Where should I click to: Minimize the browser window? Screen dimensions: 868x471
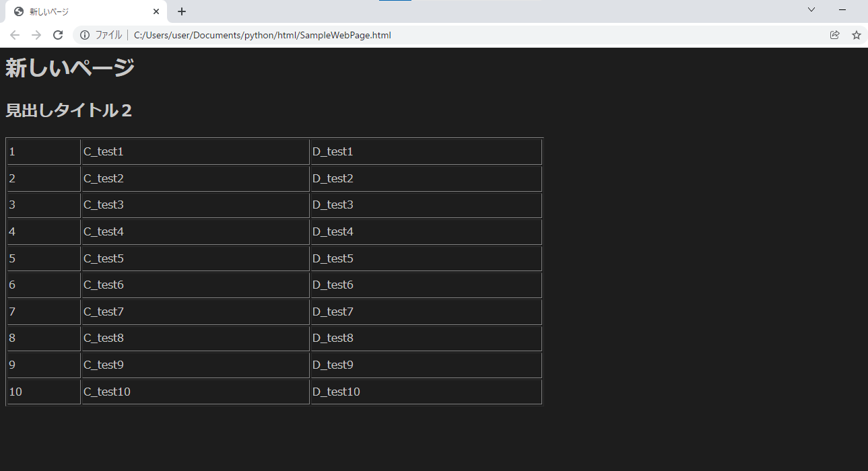coord(842,9)
